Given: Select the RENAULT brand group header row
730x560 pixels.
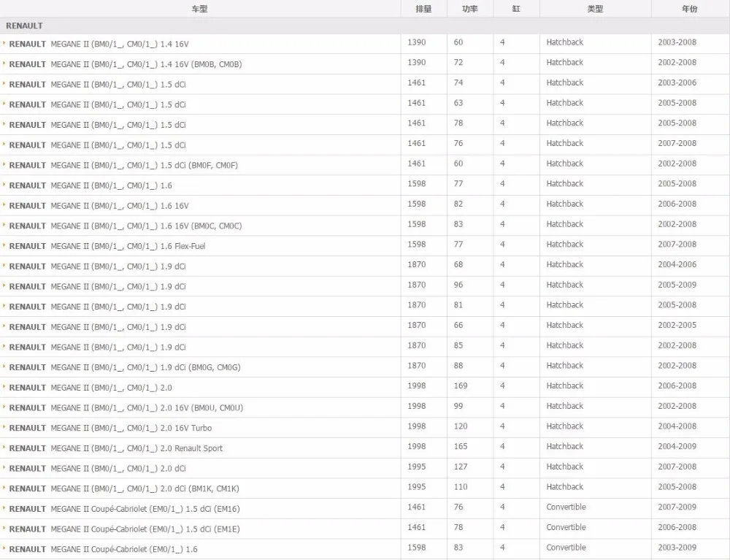Looking at the screenshot, I should coord(365,26).
